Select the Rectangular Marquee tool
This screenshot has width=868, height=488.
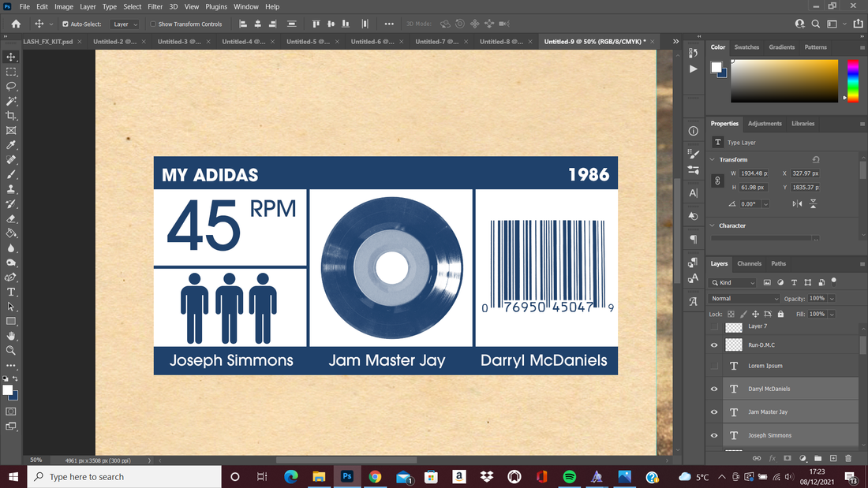(11, 72)
